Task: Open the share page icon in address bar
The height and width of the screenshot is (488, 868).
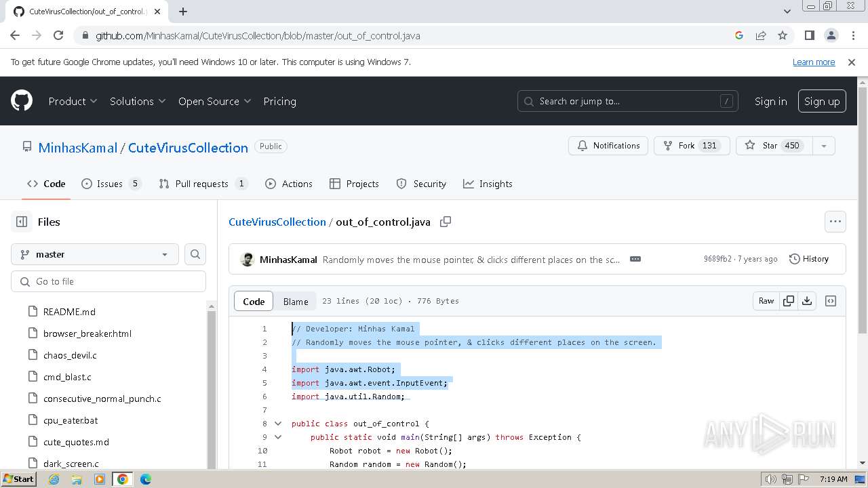Action: [x=761, y=35]
